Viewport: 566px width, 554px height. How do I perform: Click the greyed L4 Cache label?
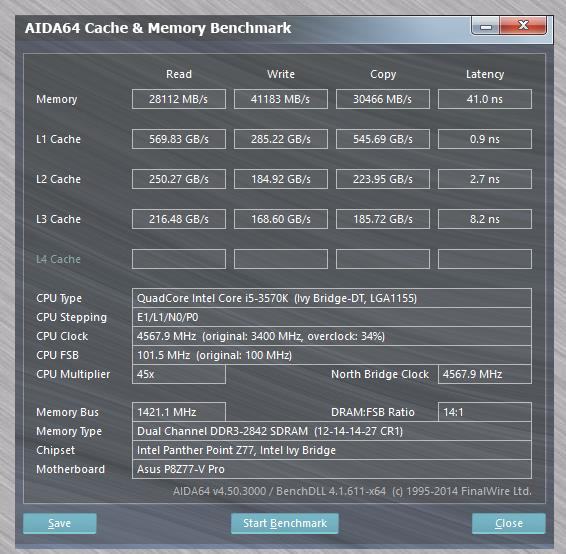point(58,259)
